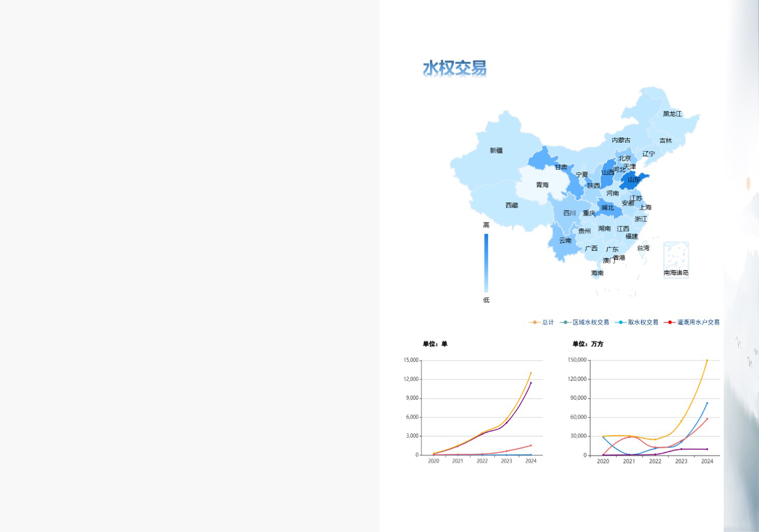The height and width of the screenshot is (532, 759).
Task: Select 湖北 province on the map
Action: pos(608,208)
